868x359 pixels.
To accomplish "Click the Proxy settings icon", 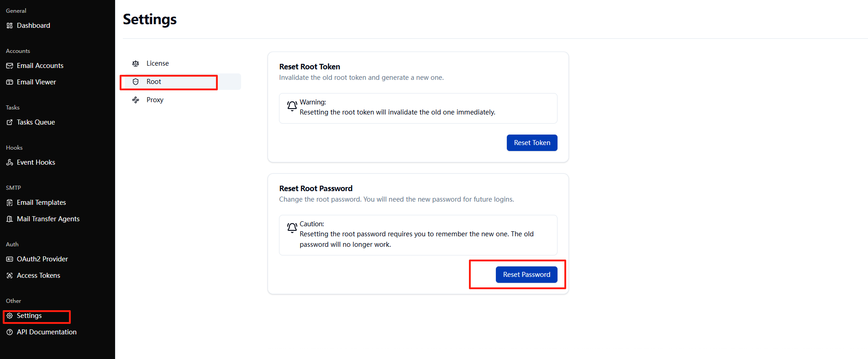I will tap(136, 100).
